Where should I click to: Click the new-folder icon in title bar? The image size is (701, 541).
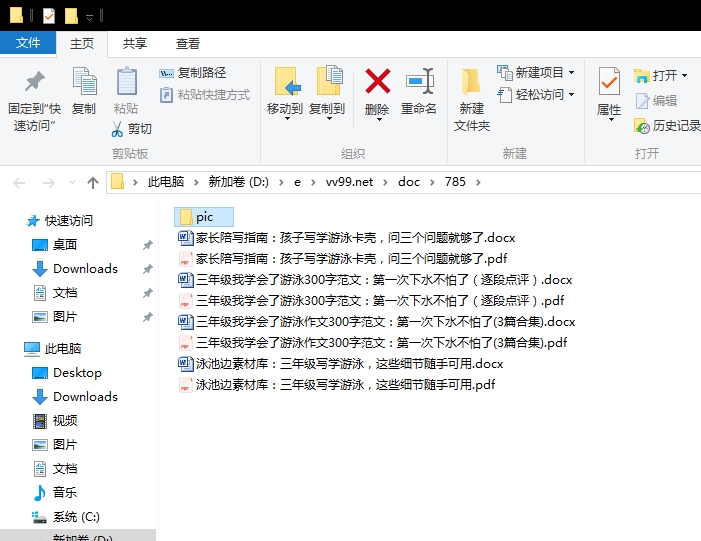point(71,16)
